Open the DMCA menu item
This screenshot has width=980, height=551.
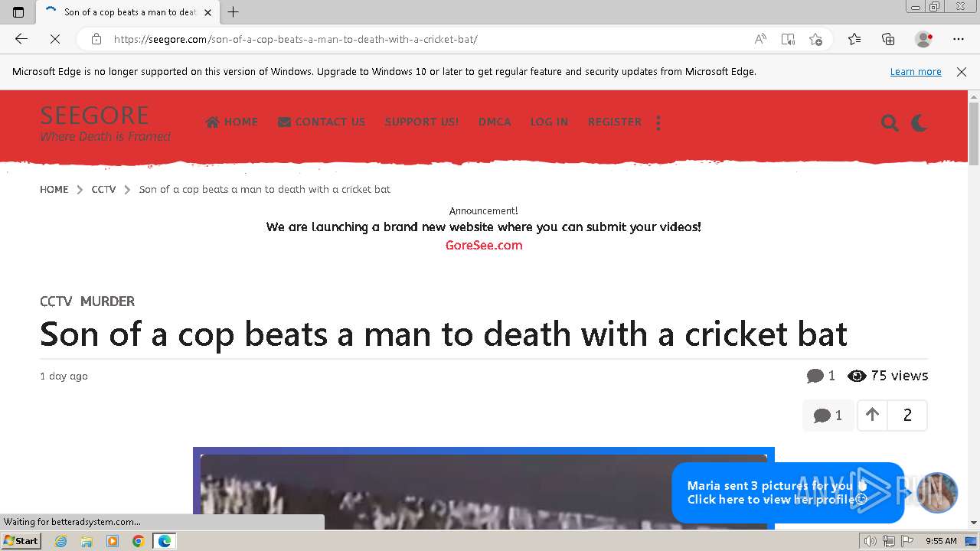tap(495, 122)
